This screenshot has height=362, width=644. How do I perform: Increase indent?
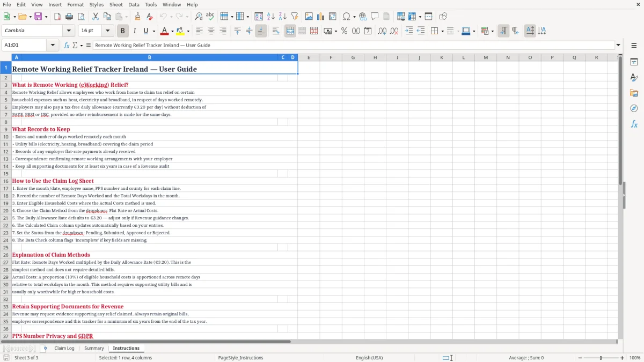pos(409,31)
